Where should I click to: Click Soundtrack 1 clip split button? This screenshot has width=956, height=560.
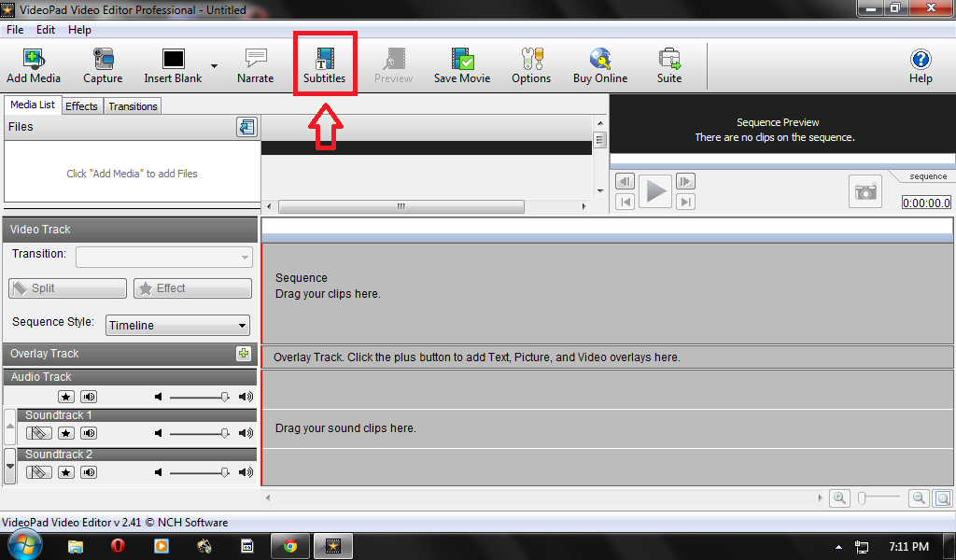[38, 433]
